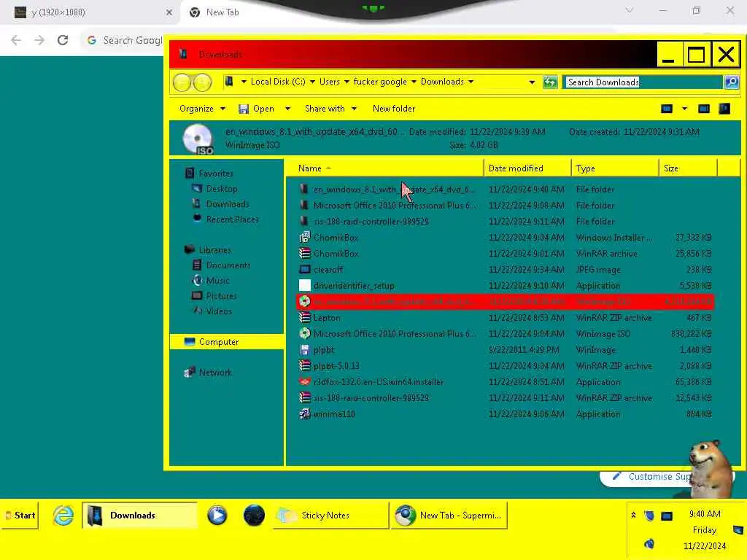Open Music library in sidebar
The height and width of the screenshot is (560, 747).
[x=217, y=281]
